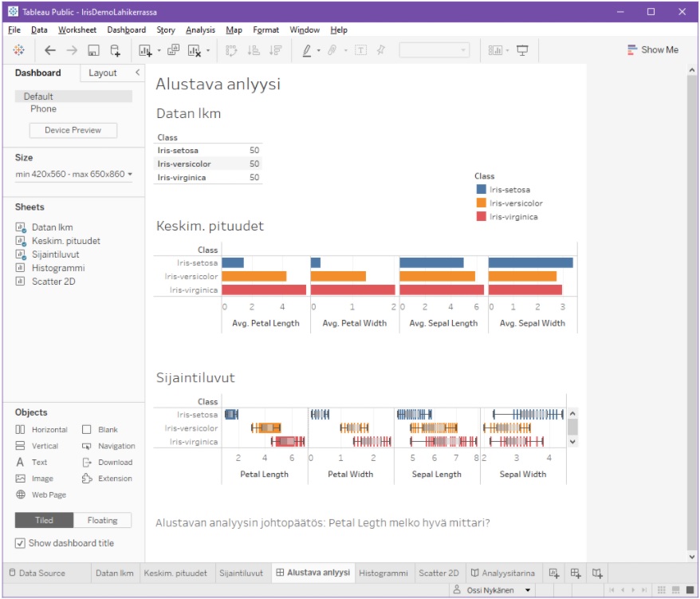Open Show Me panel
700x599 pixels.
(x=652, y=49)
